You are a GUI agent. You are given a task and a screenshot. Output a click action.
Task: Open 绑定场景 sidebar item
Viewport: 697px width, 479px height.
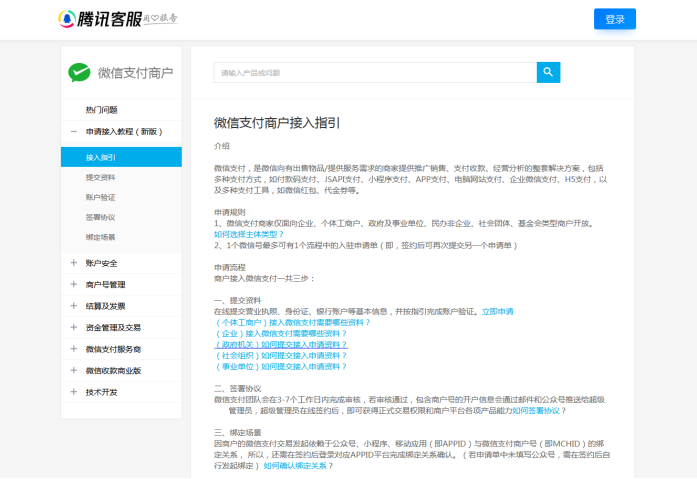point(100,237)
